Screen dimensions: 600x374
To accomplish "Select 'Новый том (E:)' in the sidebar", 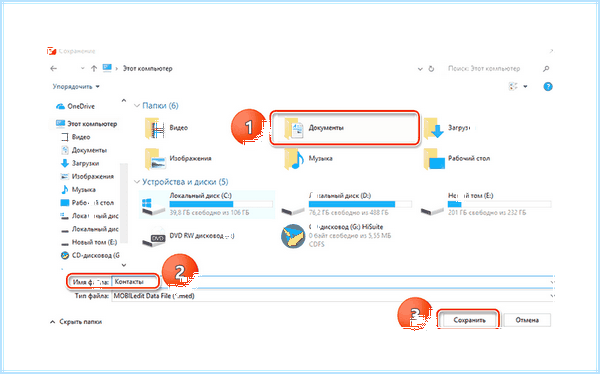I will point(89,242).
